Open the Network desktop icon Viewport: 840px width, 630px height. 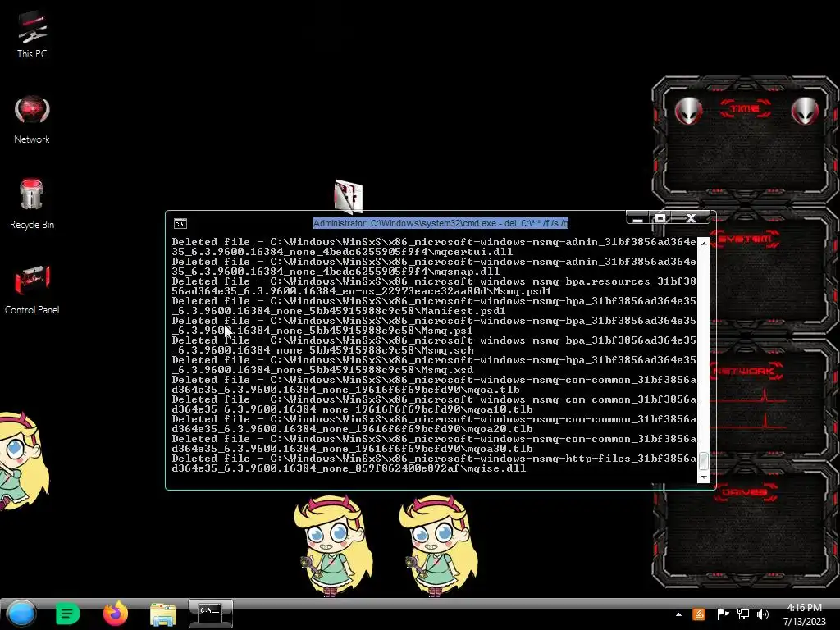(x=32, y=120)
